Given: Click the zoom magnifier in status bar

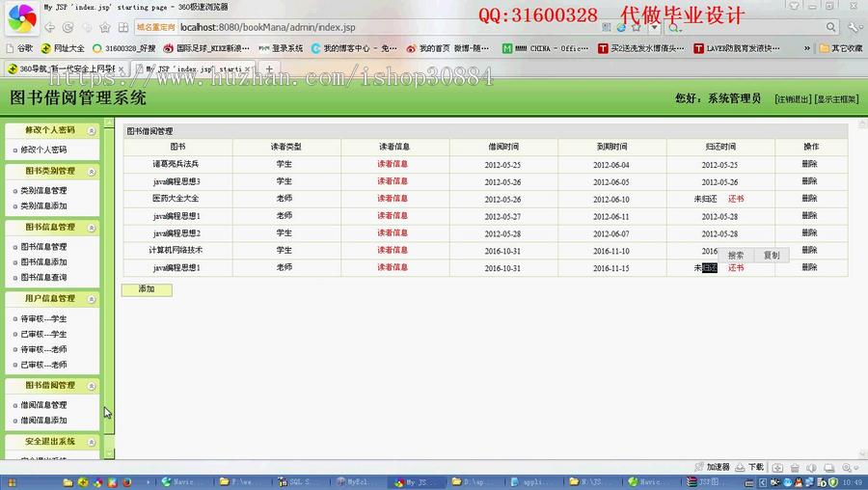Looking at the screenshot, I should pos(849,467).
